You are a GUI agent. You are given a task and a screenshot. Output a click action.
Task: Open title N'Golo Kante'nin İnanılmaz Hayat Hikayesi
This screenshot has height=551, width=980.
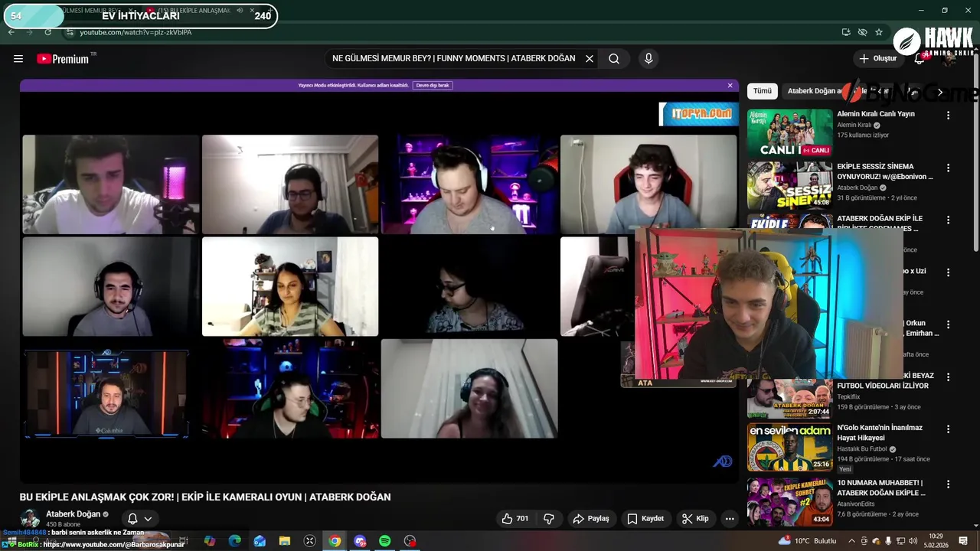click(880, 432)
